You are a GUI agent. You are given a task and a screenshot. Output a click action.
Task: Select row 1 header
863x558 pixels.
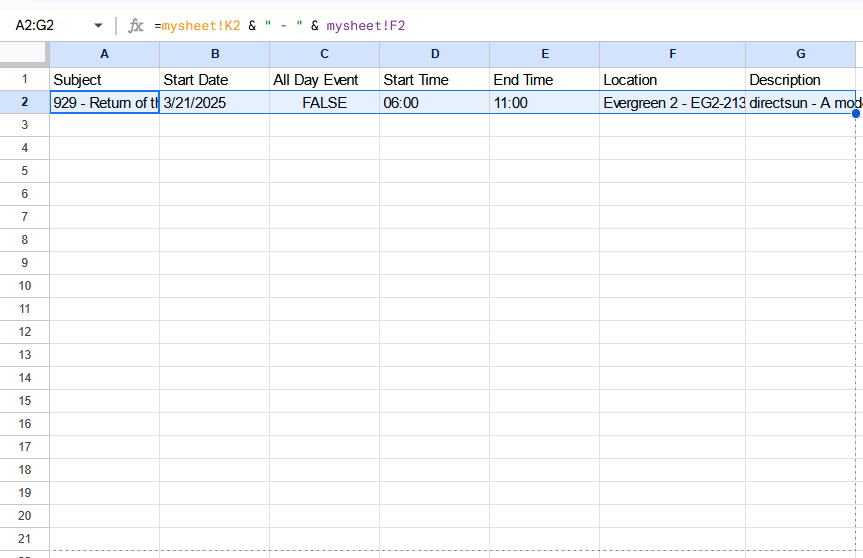pyautogui.click(x=25, y=79)
